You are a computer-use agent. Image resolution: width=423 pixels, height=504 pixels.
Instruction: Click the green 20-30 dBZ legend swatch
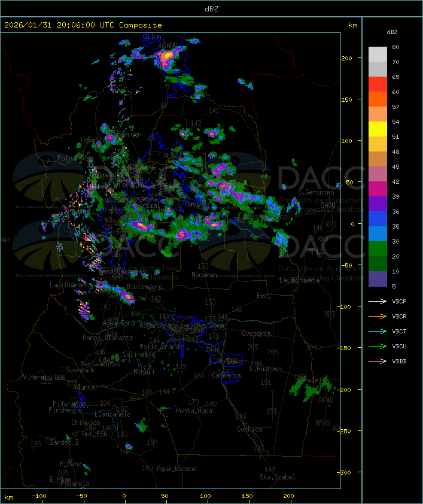[378, 249]
